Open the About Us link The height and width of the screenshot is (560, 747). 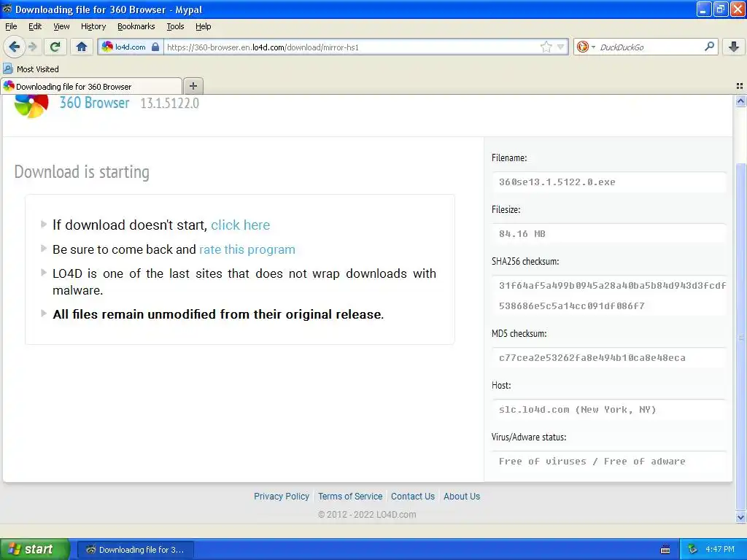462,496
